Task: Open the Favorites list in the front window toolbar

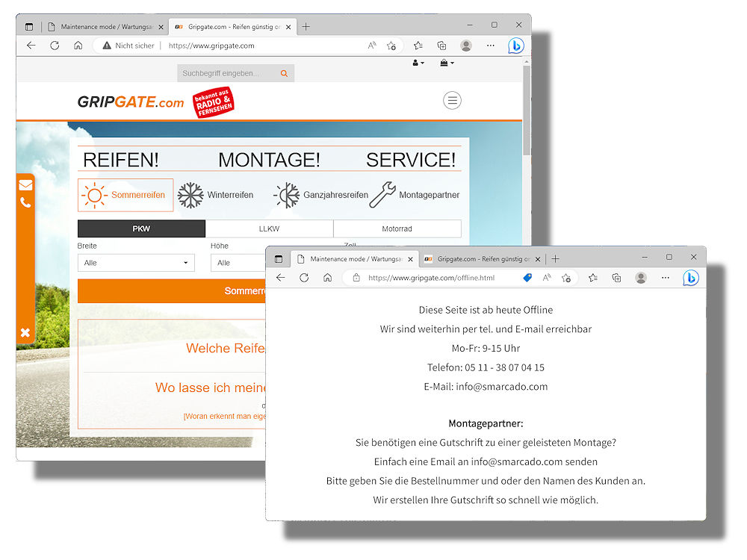Action: pyautogui.click(x=592, y=278)
